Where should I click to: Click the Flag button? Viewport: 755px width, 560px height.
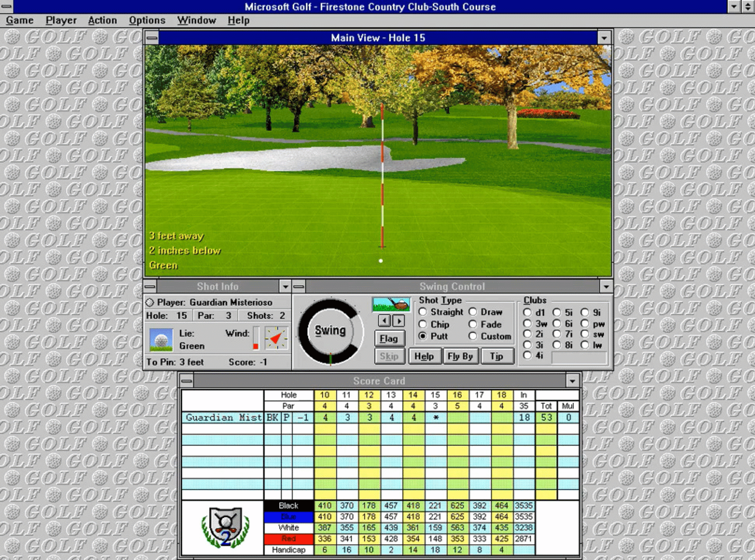pos(389,339)
